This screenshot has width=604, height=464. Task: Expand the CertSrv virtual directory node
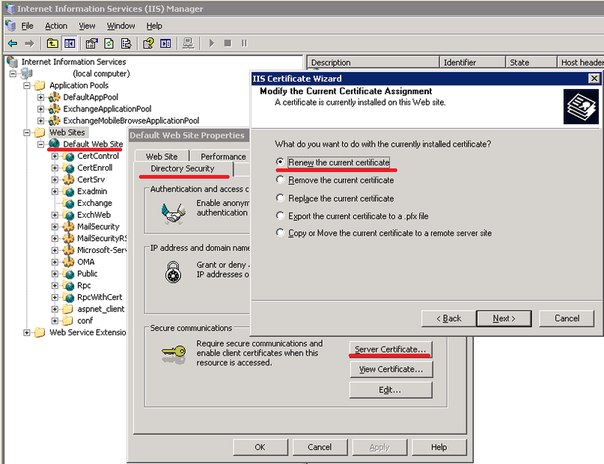55,179
